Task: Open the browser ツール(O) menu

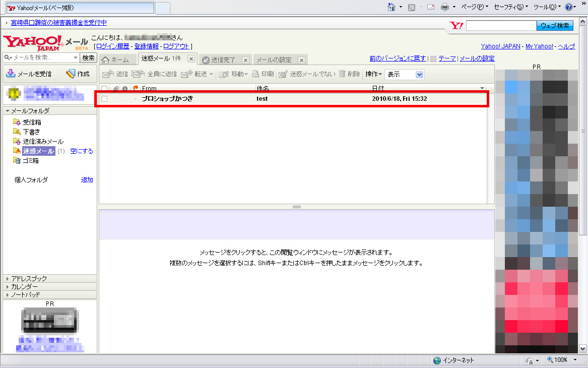Action: pyautogui.click(x=547, y=7)
